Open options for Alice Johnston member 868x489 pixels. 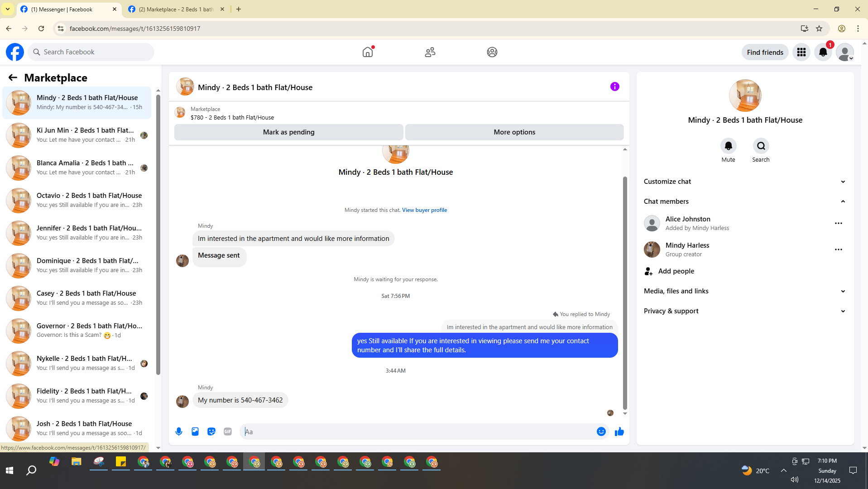[839, 223]
